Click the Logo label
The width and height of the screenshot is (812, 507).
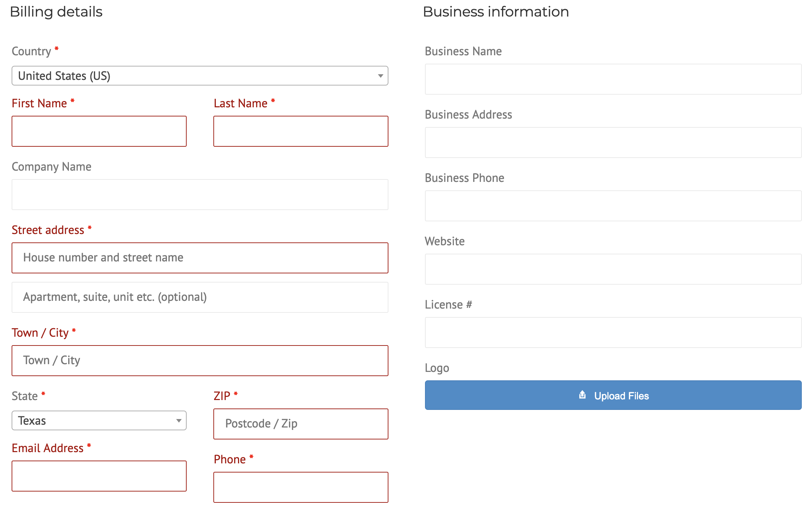click(x=437, y=368)
